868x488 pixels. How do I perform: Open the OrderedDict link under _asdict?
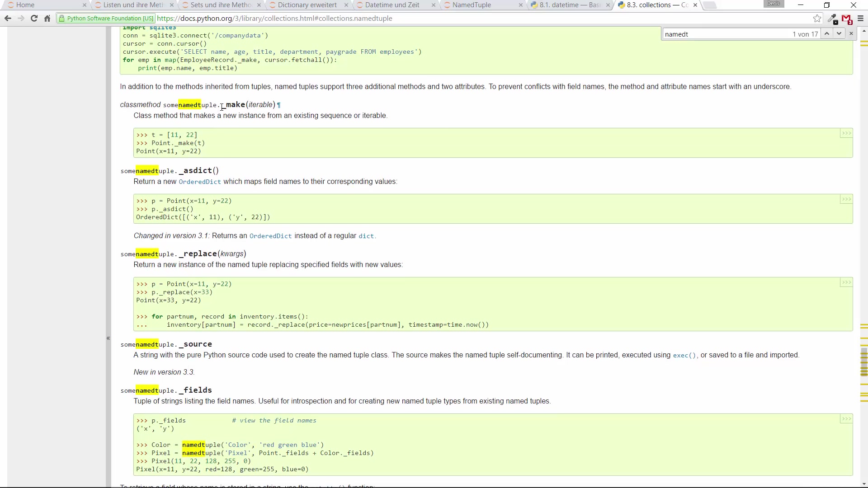199,182
